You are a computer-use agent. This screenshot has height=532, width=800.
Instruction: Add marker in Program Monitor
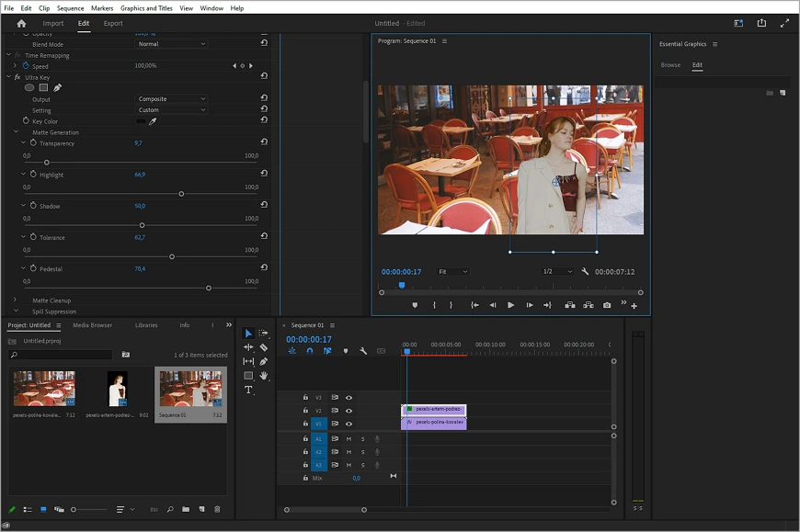point(415,305)
